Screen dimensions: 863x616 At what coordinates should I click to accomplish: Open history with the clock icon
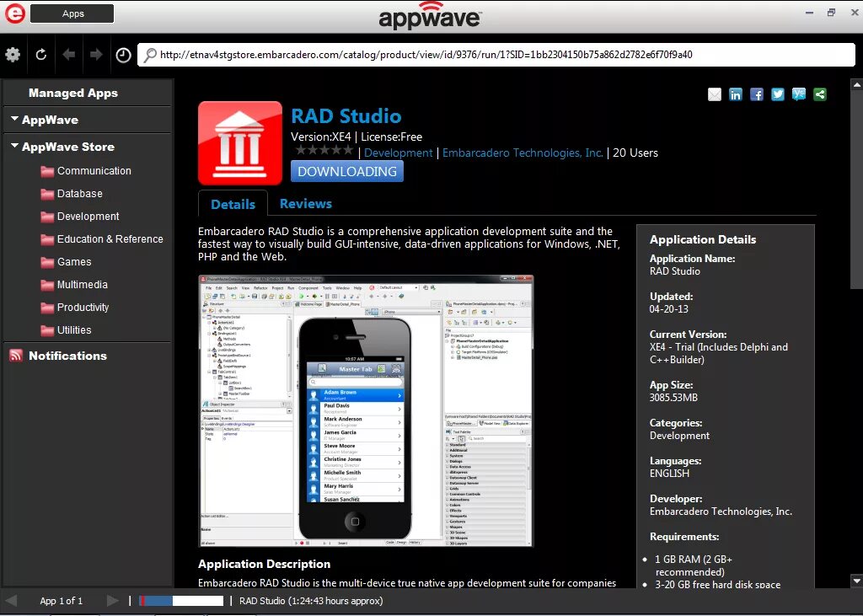coord(123,55)
